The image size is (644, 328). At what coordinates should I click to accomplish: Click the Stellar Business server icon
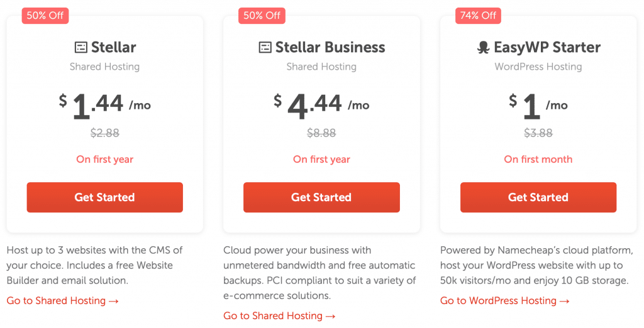tap(265, 48)
